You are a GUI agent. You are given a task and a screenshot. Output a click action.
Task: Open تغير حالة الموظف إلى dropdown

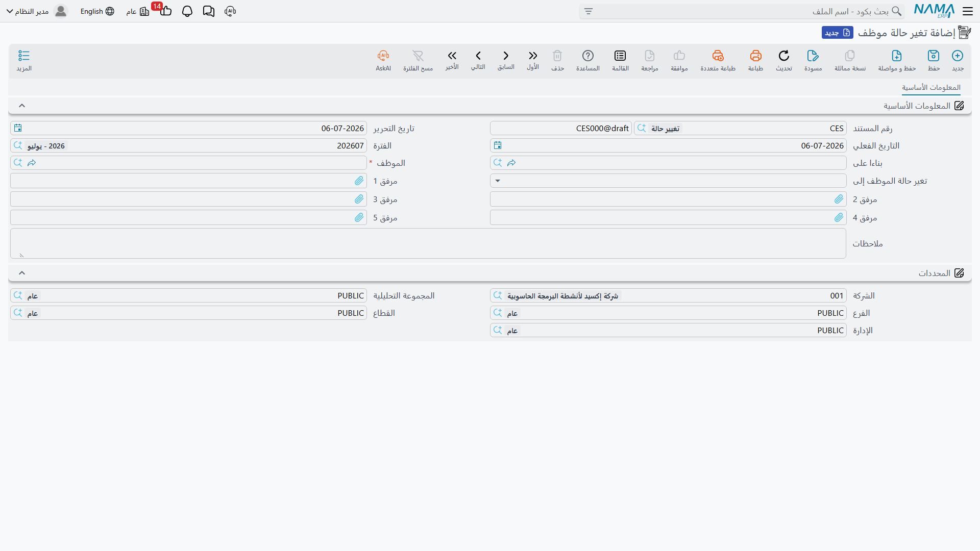point(668,181)
